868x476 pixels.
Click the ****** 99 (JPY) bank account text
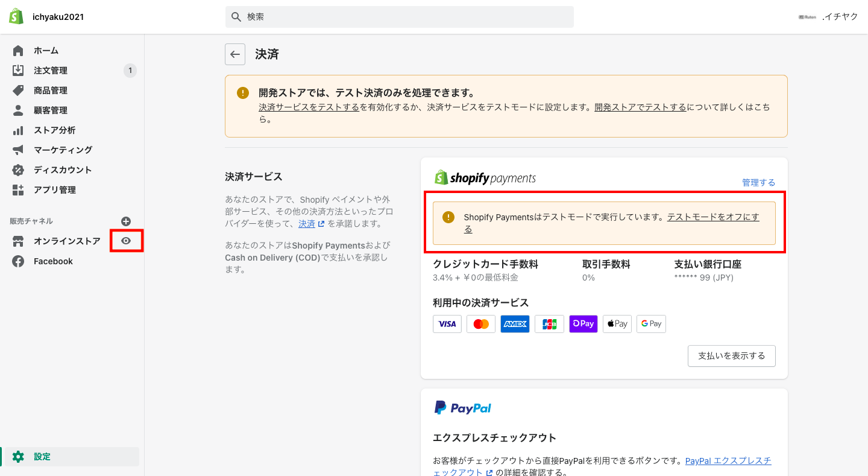point(703,278)
